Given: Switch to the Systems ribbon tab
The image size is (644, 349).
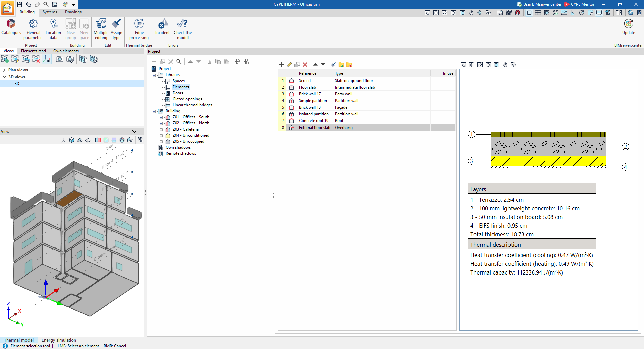Looking at the screenshot, I should click(50, 12).
